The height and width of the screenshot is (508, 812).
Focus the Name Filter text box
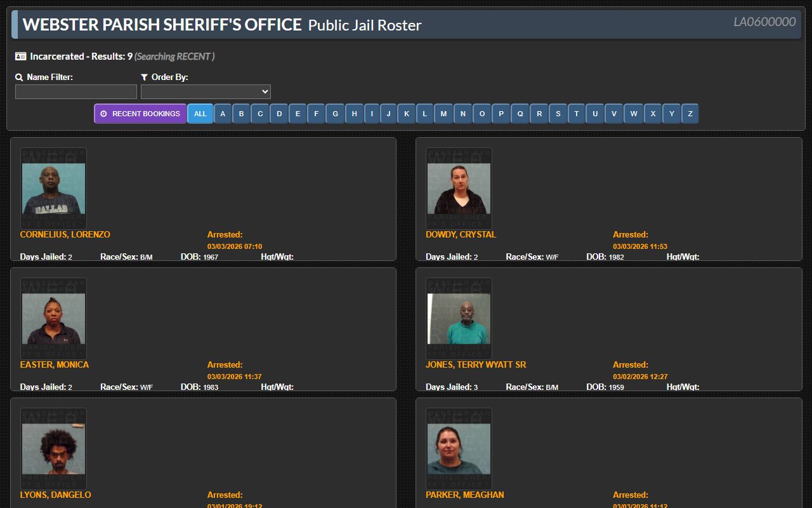click(76, 92)
